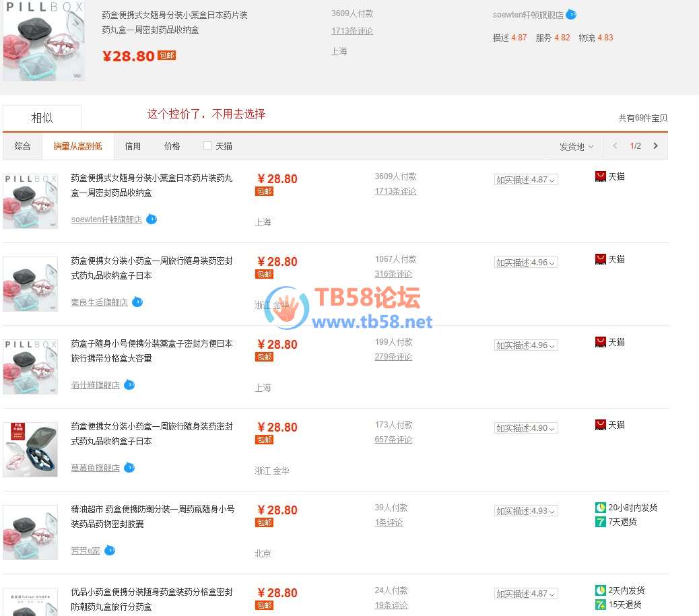Click the Wangwang icon in the top seller header

571,15
